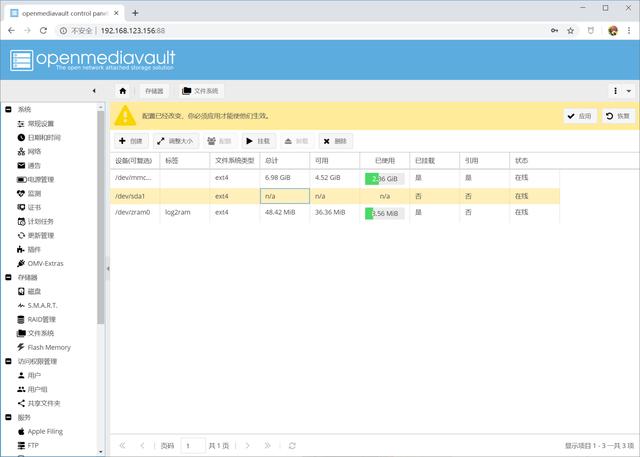The height and width of the screenshot is (457, 640).
Task: Click the 文件系统 breadcrumb
Action: tap(200, 91)
